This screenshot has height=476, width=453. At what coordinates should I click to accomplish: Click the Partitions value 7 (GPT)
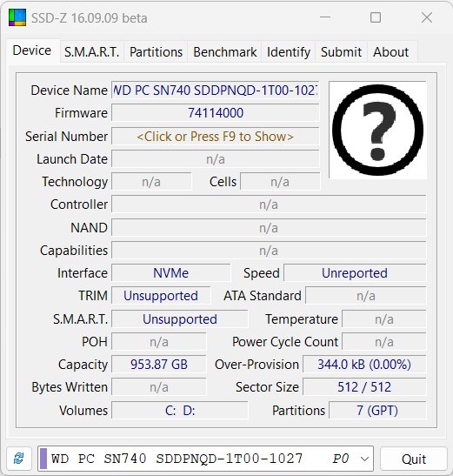pos(377,411)
